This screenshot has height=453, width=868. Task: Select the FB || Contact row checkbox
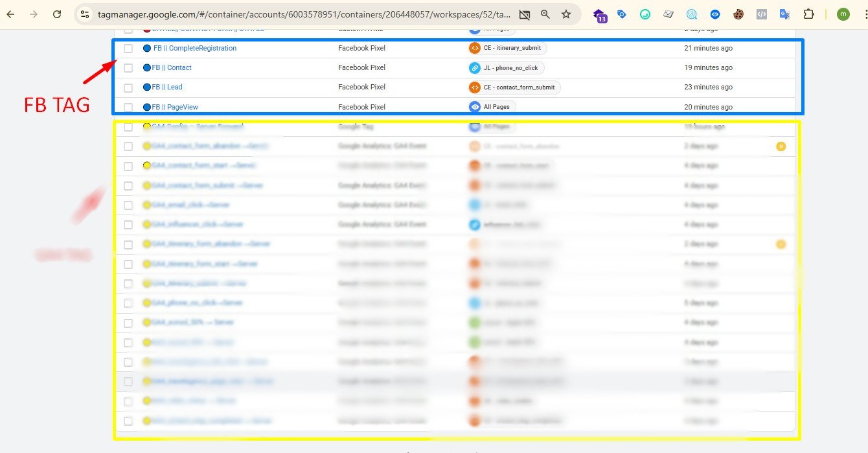point(128,67)
